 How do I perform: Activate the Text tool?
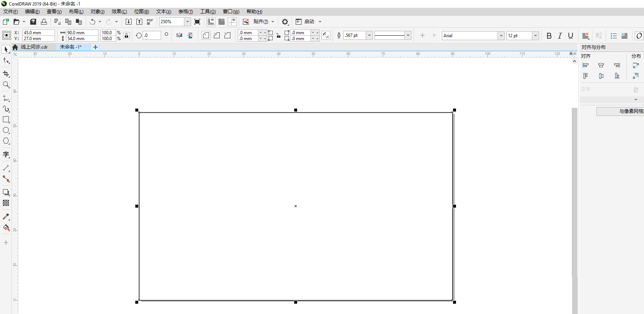click(x=6, y=154)
